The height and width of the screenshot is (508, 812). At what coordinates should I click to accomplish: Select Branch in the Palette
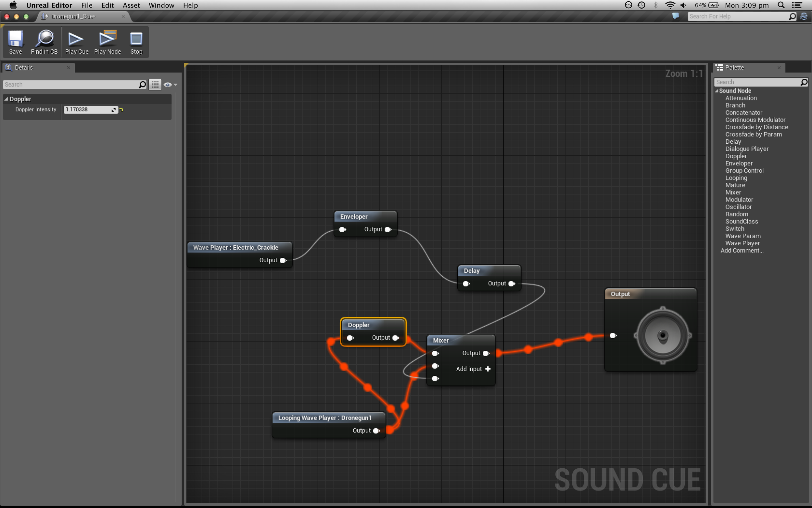(735, 105)
